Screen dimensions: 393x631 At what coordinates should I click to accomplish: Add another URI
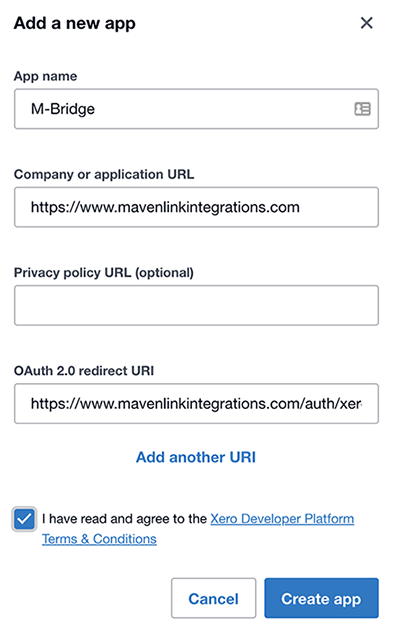tap(196, 457)
